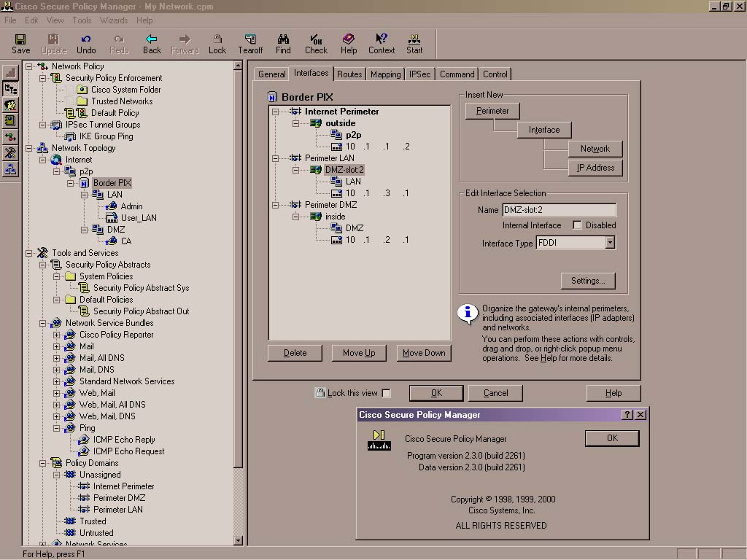Click the Save toolbar icon
The image size is (747, 560).
pos(20,44)
